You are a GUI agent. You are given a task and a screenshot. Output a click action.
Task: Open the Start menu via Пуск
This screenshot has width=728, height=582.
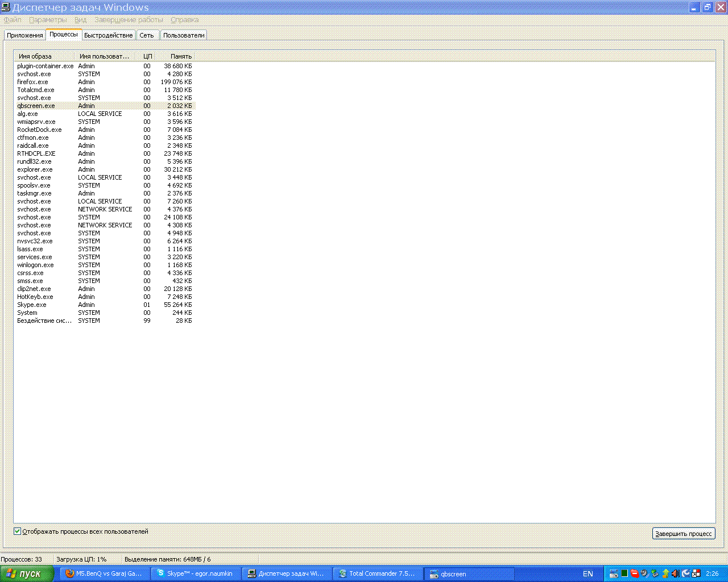click(x=28, y=574)
